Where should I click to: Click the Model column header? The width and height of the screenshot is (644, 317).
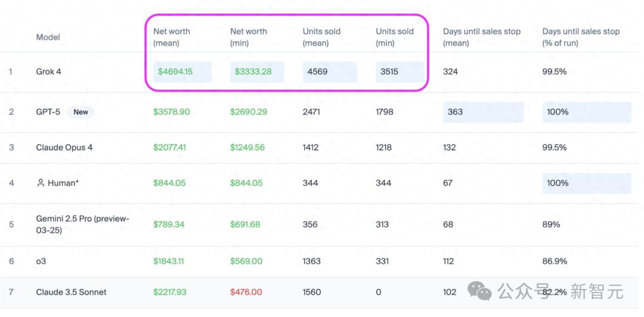pos(48,37)
